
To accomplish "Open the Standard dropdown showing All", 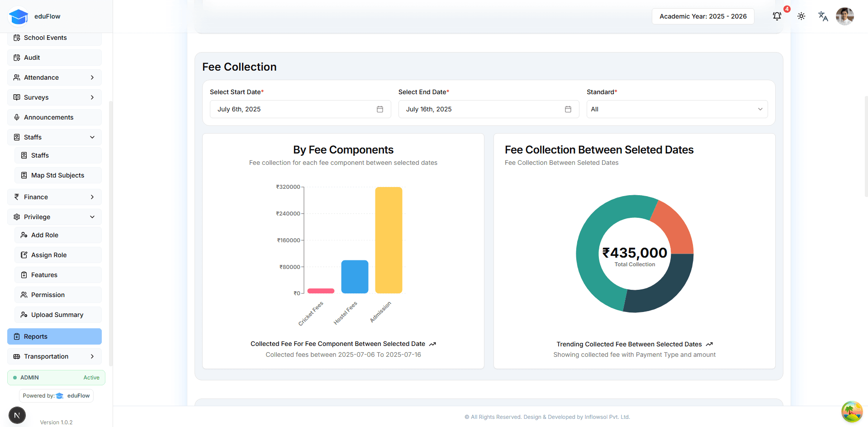I will [677, 109].
